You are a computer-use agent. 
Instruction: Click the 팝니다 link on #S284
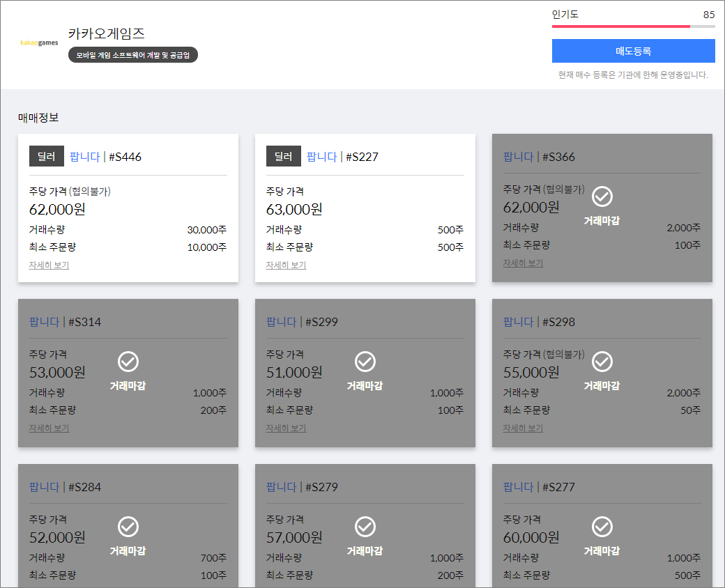45,487
